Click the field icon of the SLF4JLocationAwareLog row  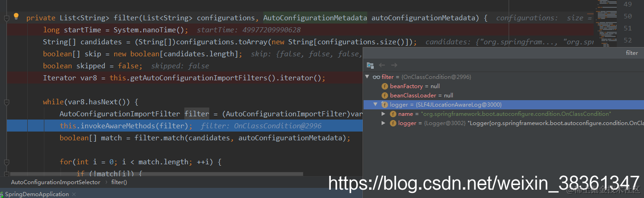(x=384, y=105)
